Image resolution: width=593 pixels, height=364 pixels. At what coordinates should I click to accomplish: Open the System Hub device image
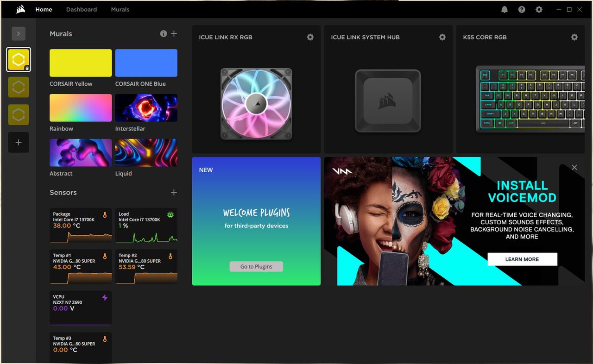tap(388, 101)
